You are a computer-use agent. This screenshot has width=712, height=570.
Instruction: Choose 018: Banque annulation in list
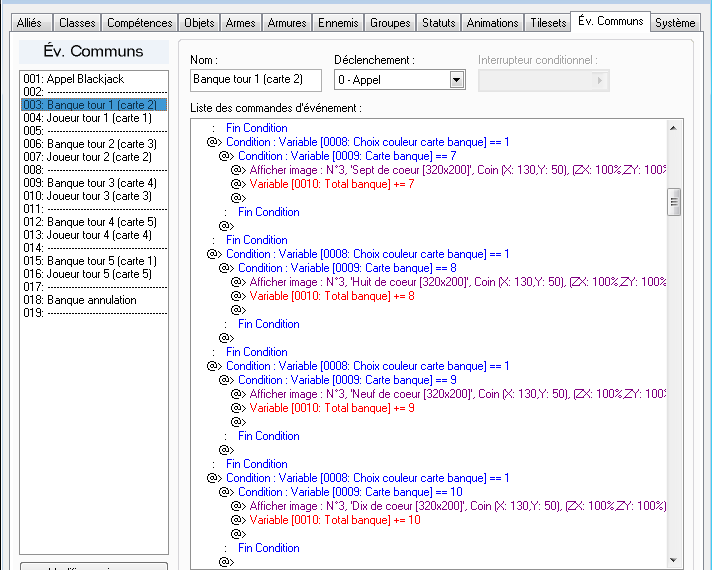(x=94, y=300)
